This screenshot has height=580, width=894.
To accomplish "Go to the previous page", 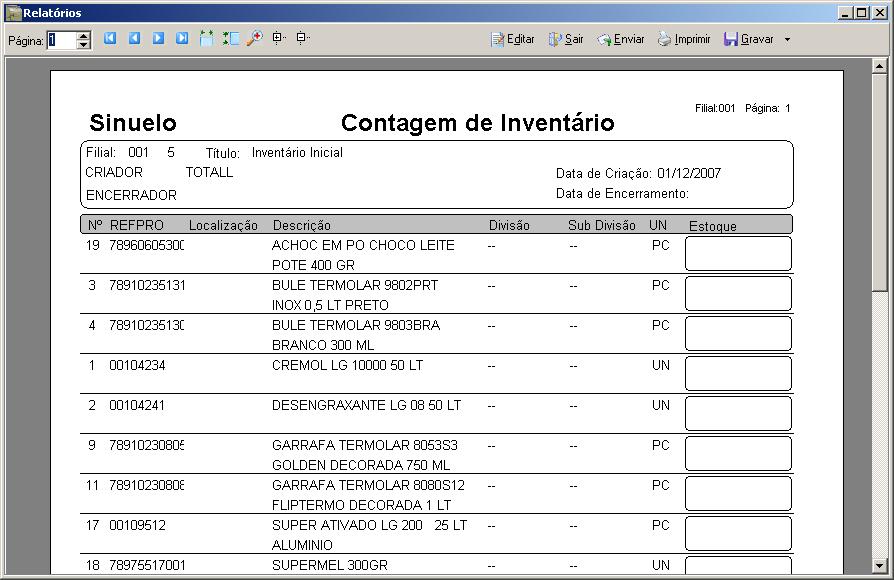I will coord(135,38).
